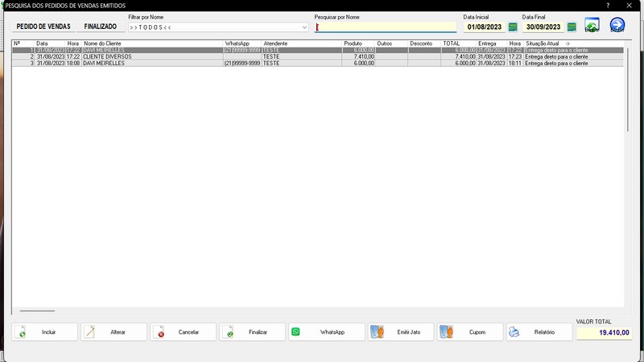Open the Data Inicial calendar picker
Screen dimensions: 644x362
[513, 27]
